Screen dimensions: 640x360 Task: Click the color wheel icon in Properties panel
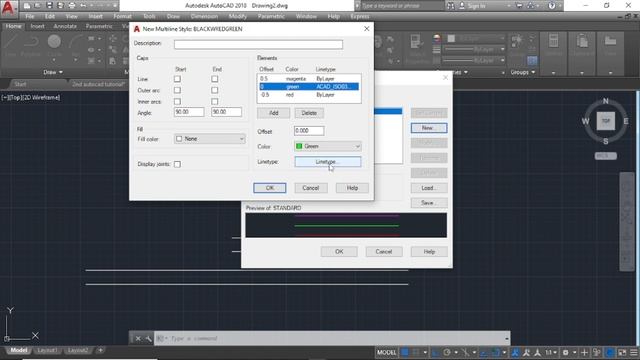tap(437, 38)
